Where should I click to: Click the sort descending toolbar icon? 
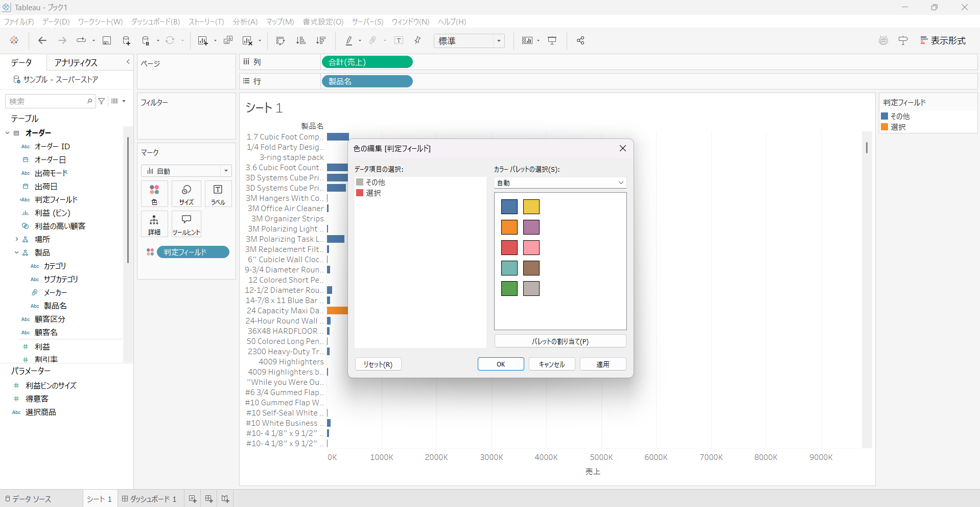(x=321, y=41)
